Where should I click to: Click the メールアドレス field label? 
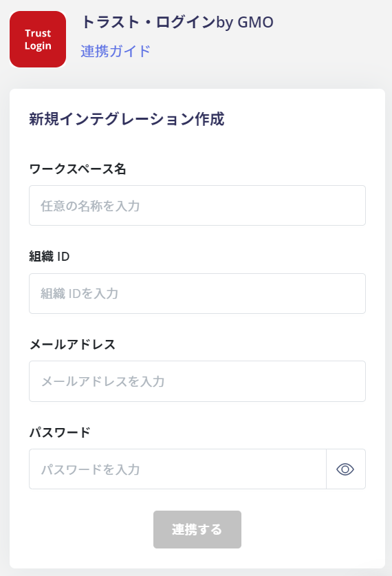[72, 345]
